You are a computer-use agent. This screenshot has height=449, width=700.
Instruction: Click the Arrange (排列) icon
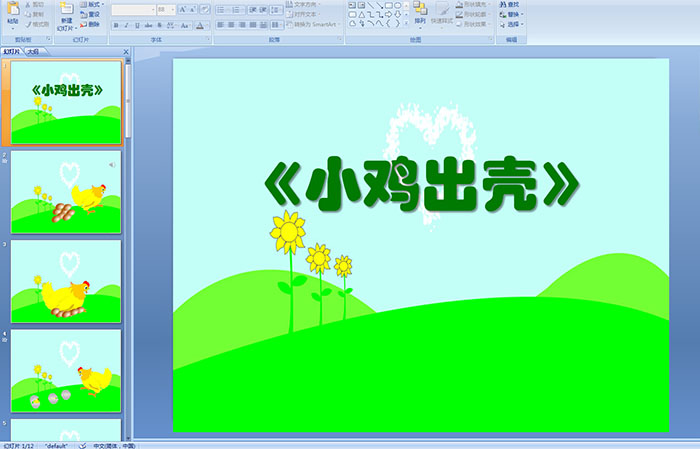[419, 8]
